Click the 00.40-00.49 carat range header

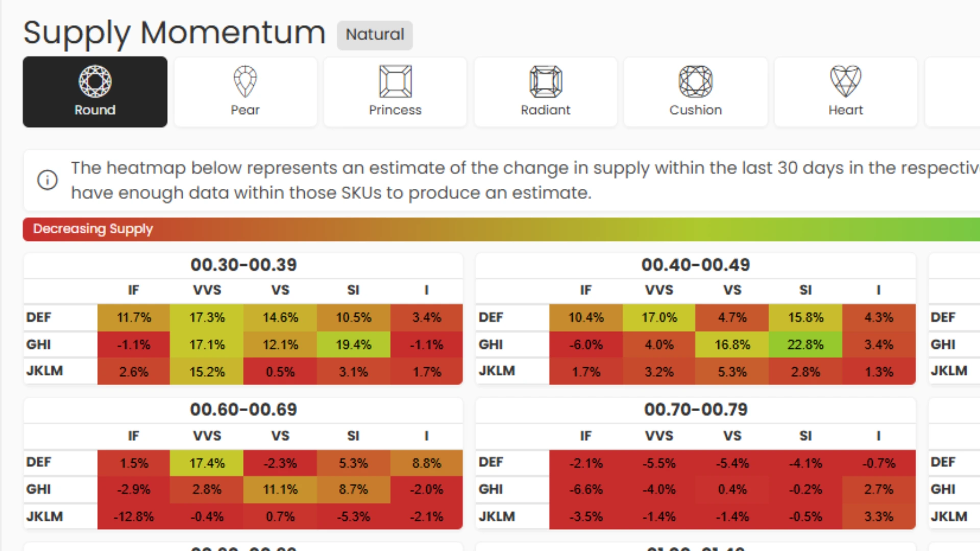tap(695, 265)
